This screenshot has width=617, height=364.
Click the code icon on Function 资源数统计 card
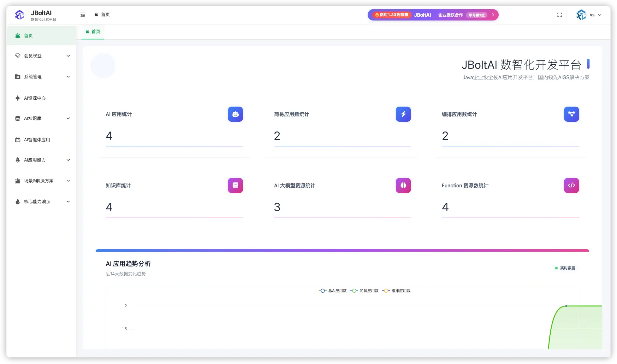572,185
